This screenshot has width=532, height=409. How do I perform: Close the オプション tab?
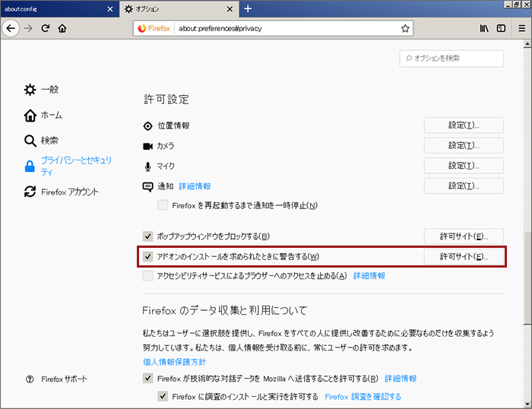(x=230, y=9)
